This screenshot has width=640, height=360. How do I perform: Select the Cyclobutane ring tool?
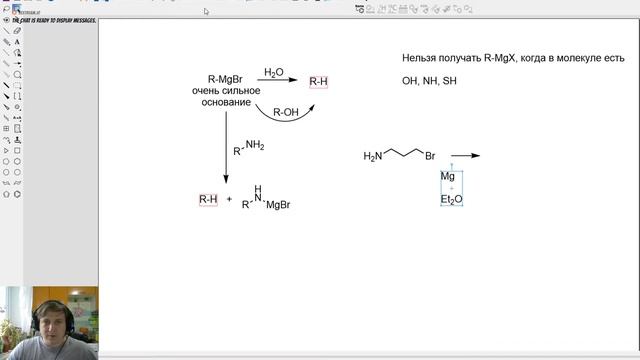(x=17, y=151)
